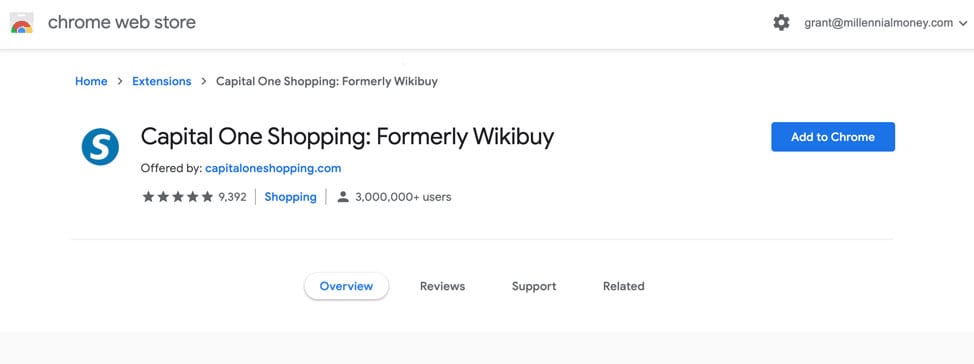Open the capitaloneshopping.com link
This screenshot has height=364, width=974.
pos(273,168)
